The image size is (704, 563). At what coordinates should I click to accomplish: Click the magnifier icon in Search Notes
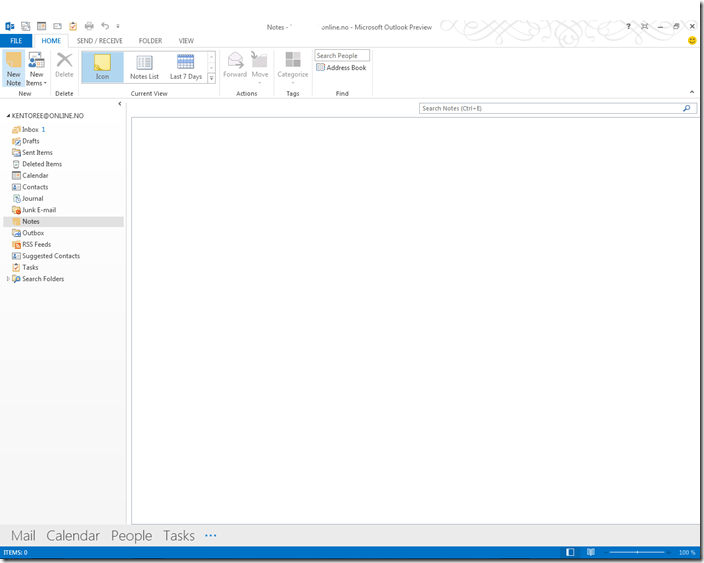coord(686,108)
